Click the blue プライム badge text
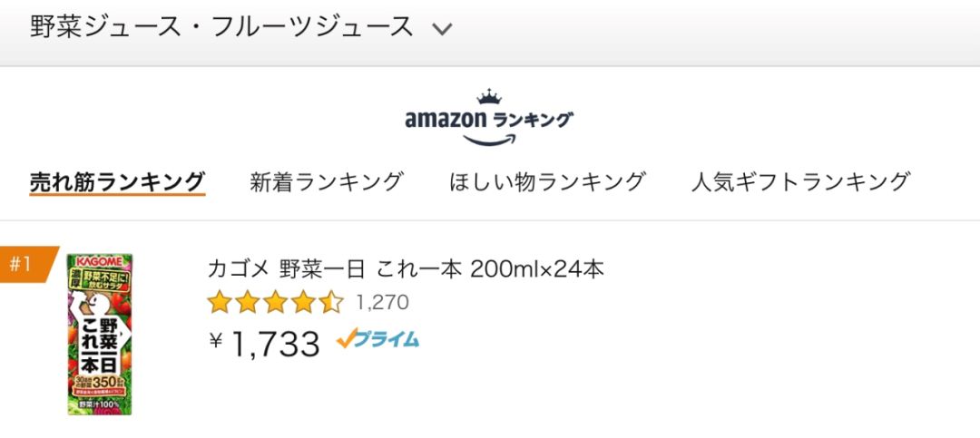Viewport: 980px width, 438px height. pos(387,339)
